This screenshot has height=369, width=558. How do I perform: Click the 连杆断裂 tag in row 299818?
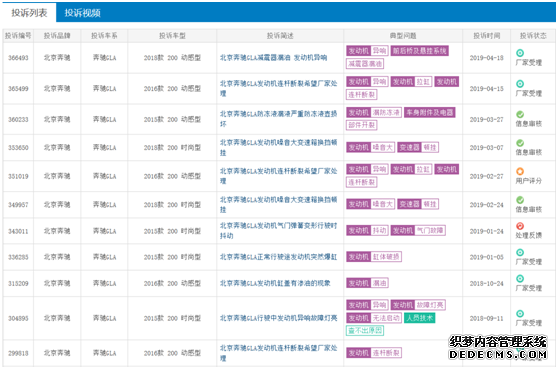click(386, 353)
